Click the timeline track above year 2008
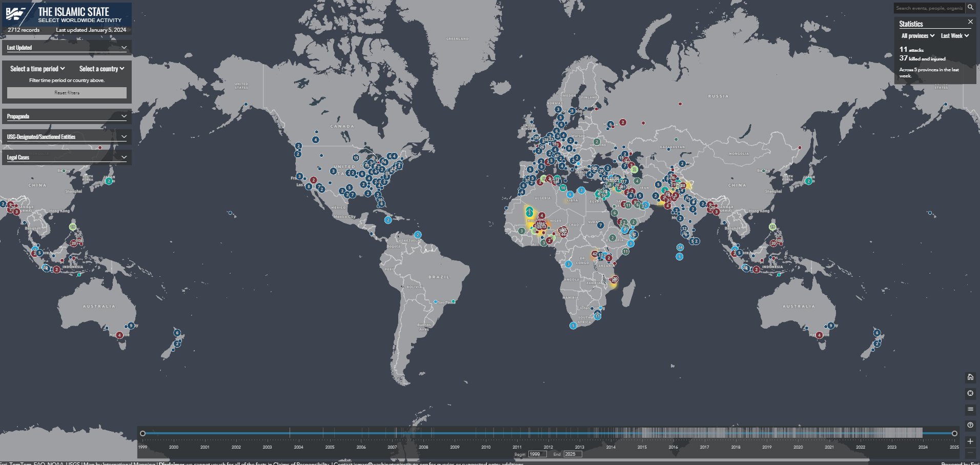Image resolution: width=980 pixels, height=465 pixels. (x=423, y=433)
